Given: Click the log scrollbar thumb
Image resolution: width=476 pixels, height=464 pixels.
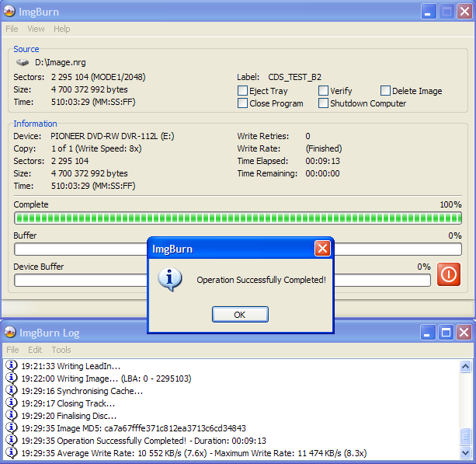Looking at the screenshot, I should (x=465, y=437).
